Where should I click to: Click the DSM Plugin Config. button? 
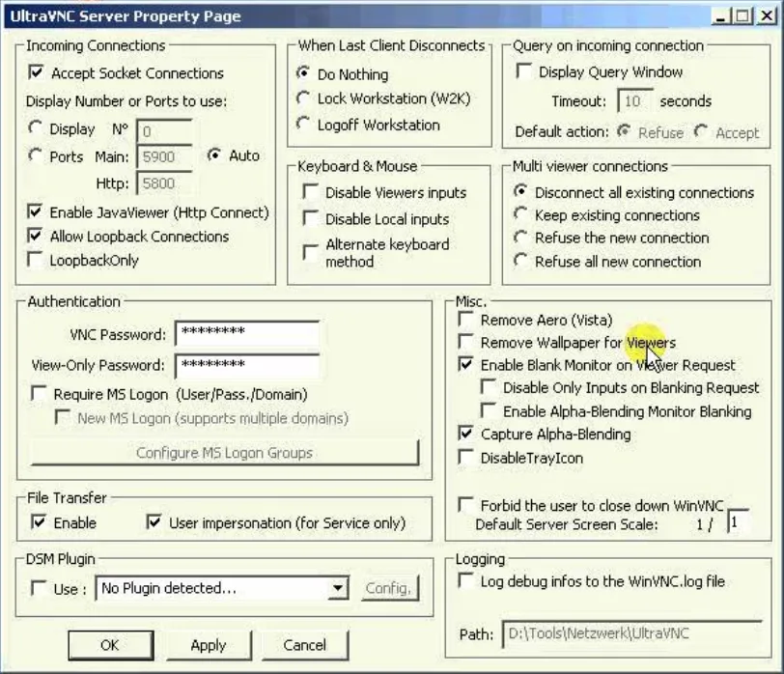tap(389, 588)
